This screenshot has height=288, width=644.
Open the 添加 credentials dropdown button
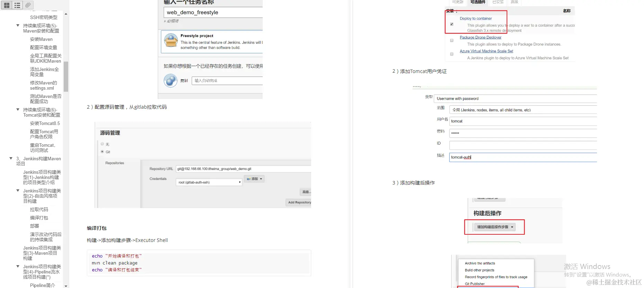click(254, 179)
